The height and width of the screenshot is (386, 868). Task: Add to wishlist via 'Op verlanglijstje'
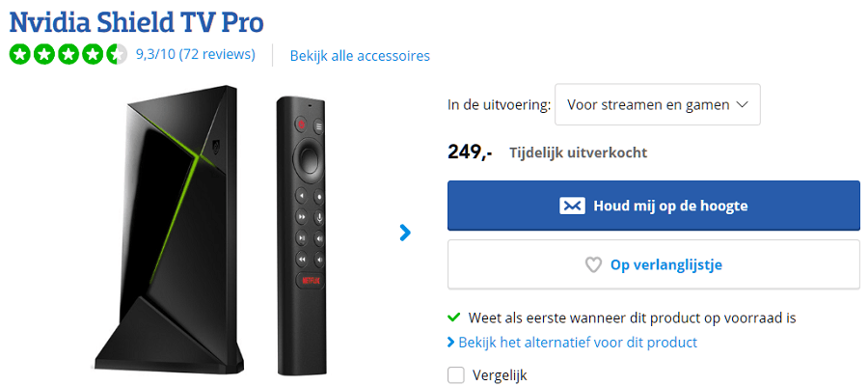coord(665,264)
